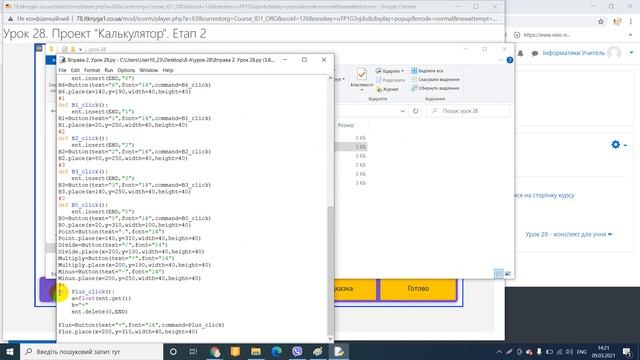Open the IDLE Python taskbar icon
This screenshot has width=640, height=360.
point(338,351)
